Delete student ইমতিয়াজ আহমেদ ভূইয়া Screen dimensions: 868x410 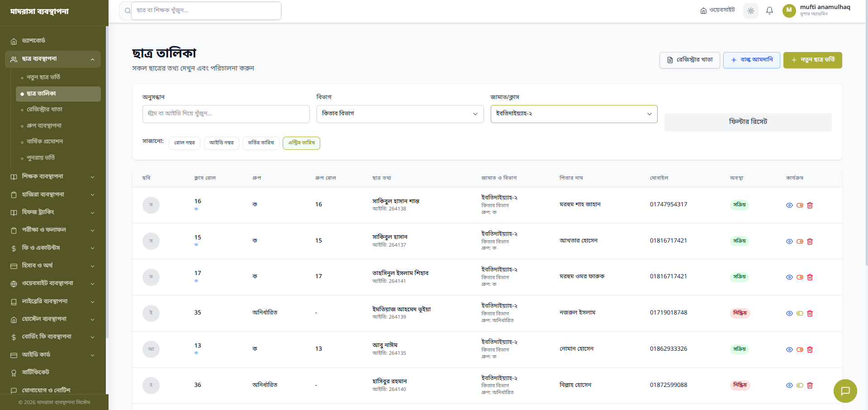click(810, 314)
